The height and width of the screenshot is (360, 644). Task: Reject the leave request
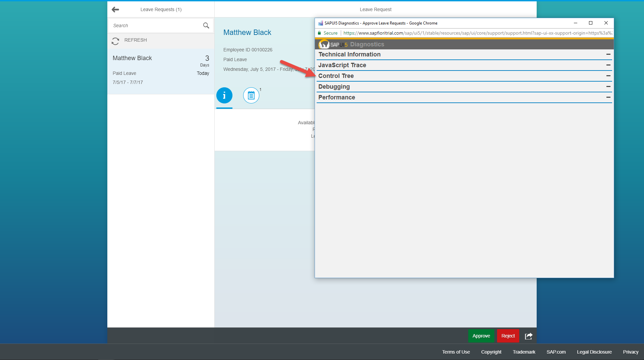[x=508, y=336]
